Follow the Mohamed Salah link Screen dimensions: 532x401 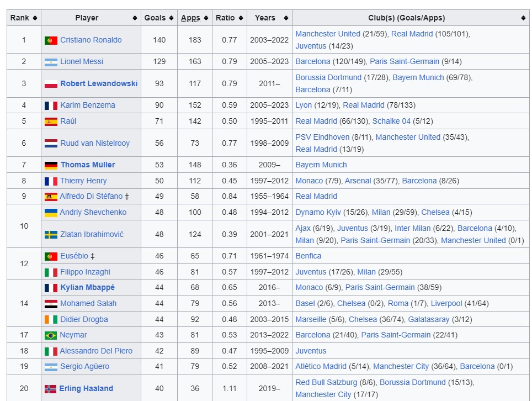[88, 304]
